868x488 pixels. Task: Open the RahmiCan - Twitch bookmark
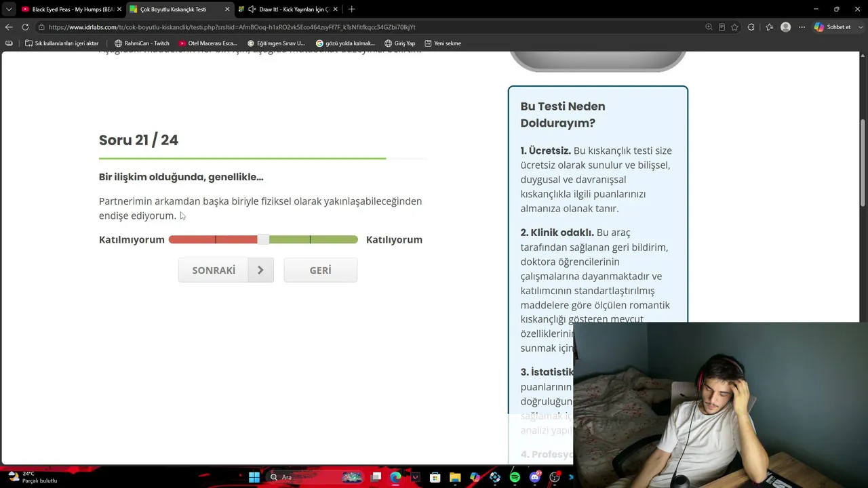point(142,43)
